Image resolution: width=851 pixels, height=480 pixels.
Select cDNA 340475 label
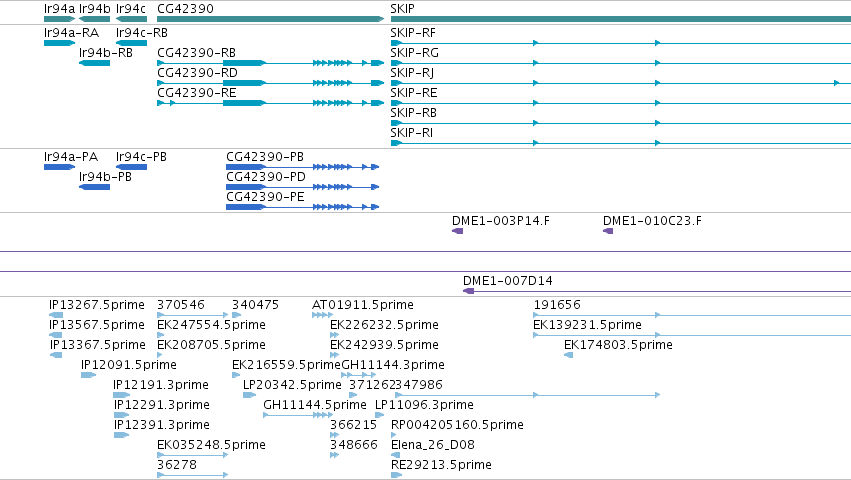pos(255,305)
